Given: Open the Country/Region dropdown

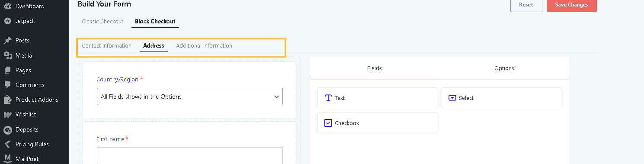Looking at the screenshot, I should [x=190, y=96].
